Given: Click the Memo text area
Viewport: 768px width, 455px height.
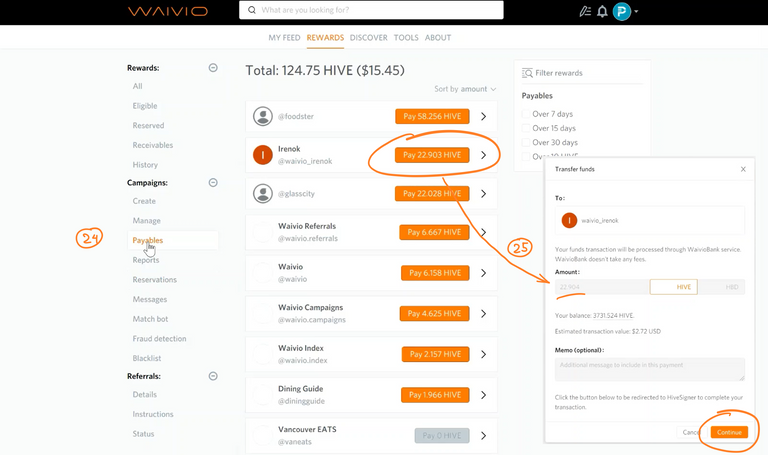Looking at the screenshot, I should click(x=649, y=369).
